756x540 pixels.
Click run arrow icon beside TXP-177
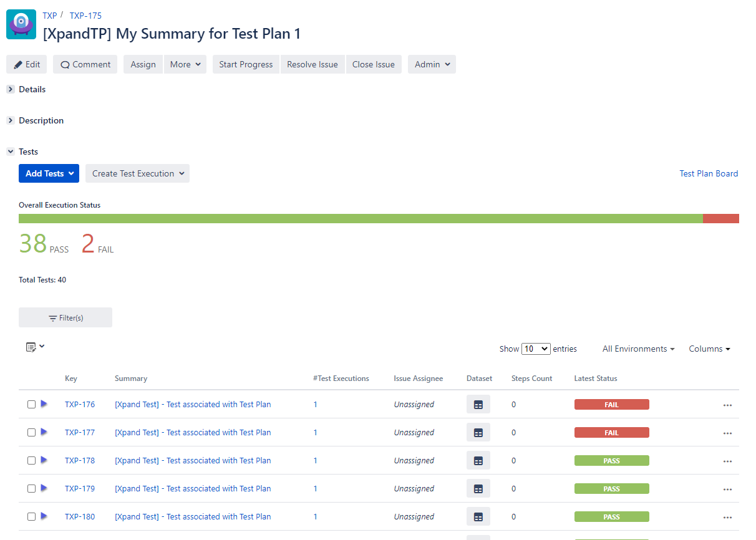[44, 432]
